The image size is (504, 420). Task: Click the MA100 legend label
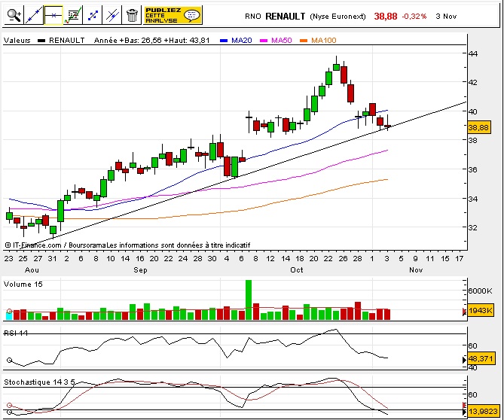(x=323, y=41)
